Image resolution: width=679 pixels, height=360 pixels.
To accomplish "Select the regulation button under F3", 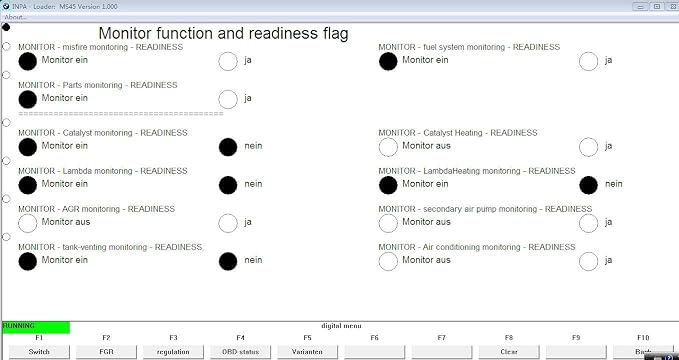I will (x=173, y=352).
